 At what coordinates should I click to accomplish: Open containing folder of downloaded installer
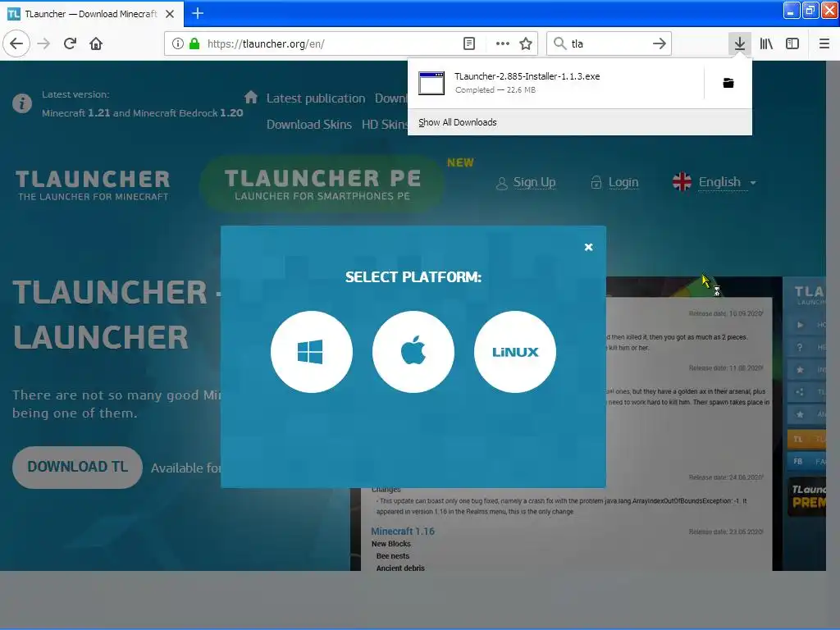[728, 83]
